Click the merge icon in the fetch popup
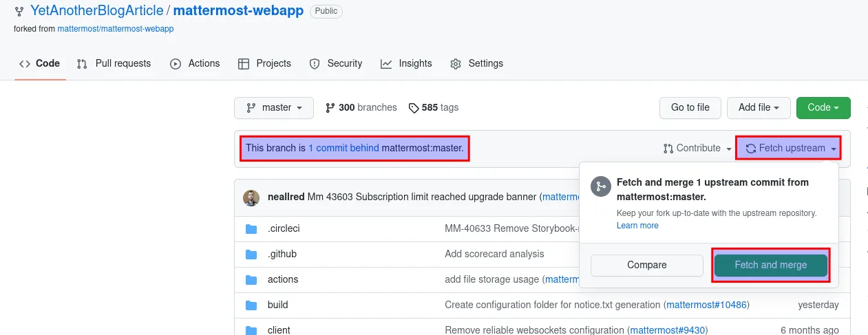868x335 pixels. pyautogui.click(x=600, y=187)
